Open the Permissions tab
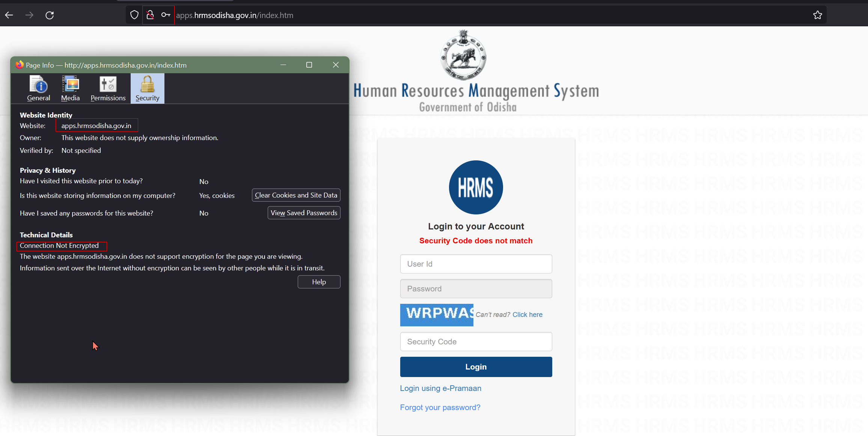Viewport: 868px width, 436px height. click(108, 89)
